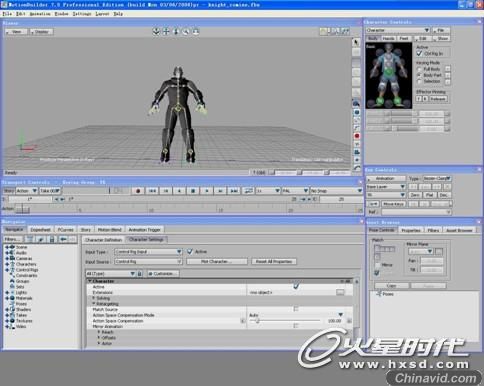484x386 pixels.
Task: Switch to the FCurves tab
Action: [x=65, y=230]
